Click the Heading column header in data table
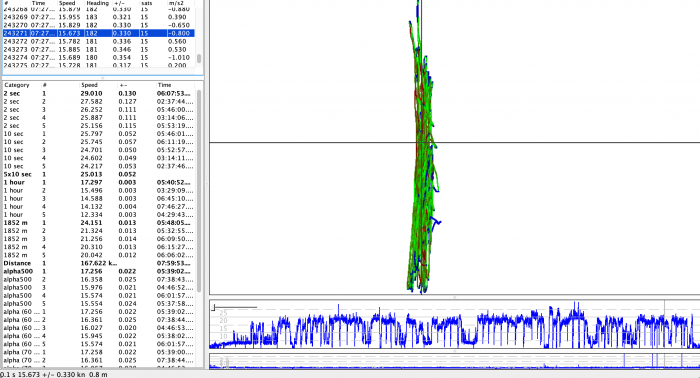The height and width of the screenshot is (378, 700). 97,3
